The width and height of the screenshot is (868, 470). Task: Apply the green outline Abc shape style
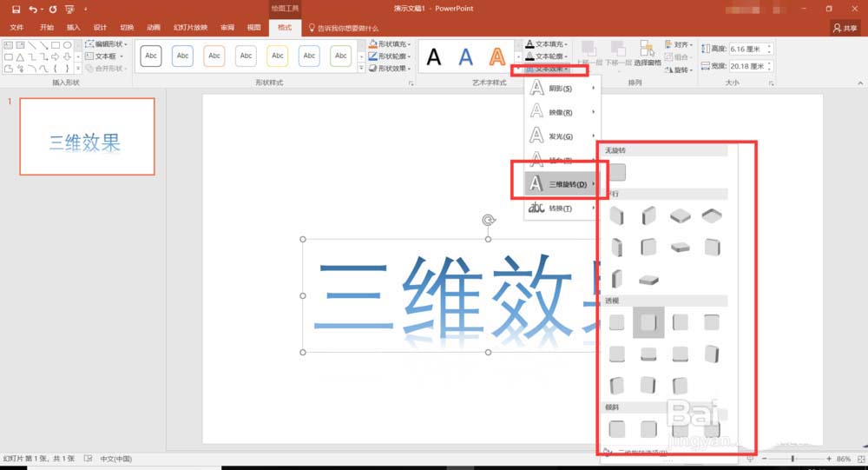[340, 56]
